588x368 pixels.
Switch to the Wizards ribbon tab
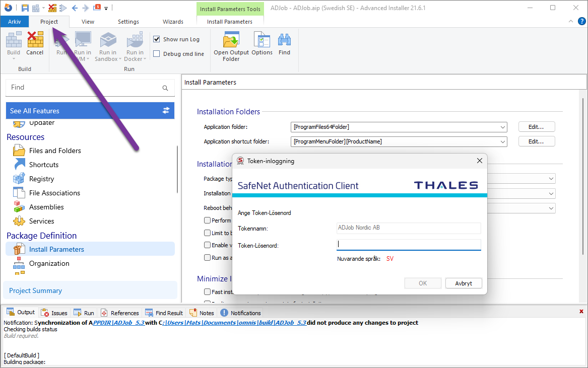[173, 22]
